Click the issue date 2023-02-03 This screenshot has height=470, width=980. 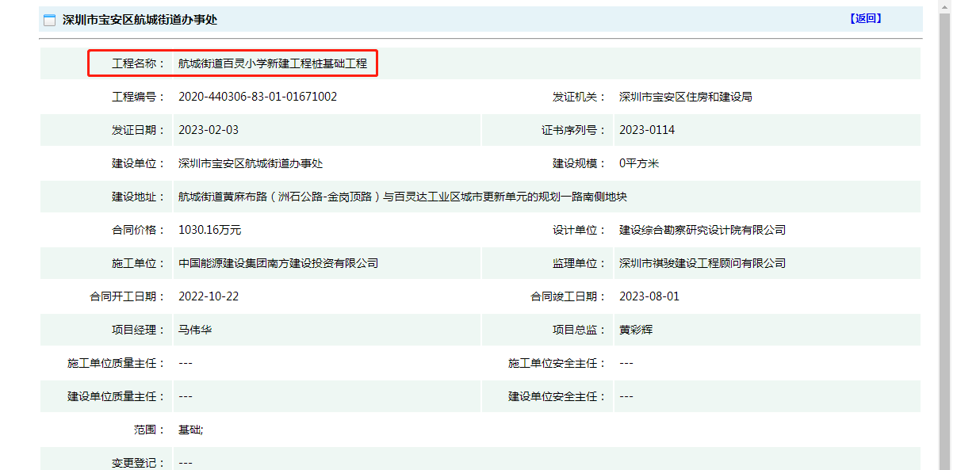coord(209,130)
